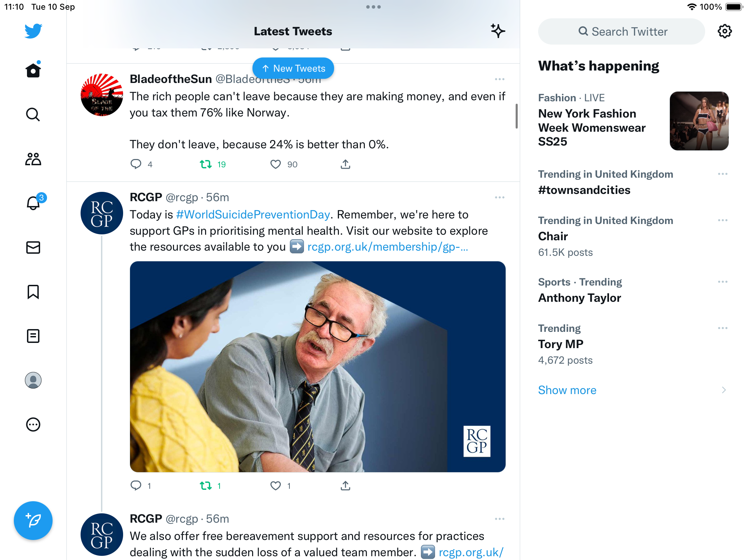Image resolution: width=747 pixels, height=560 pixels.
Task: Tap the Twitter bird logo
Action: click(33, 31)
